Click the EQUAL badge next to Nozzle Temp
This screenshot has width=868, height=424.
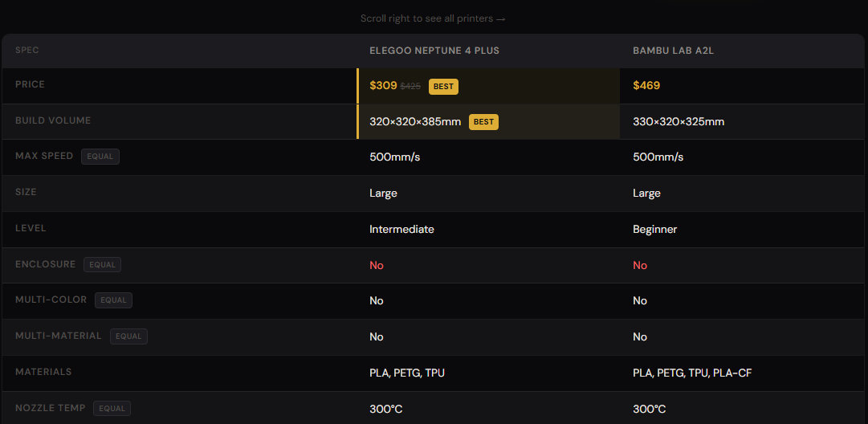point(112,409)
